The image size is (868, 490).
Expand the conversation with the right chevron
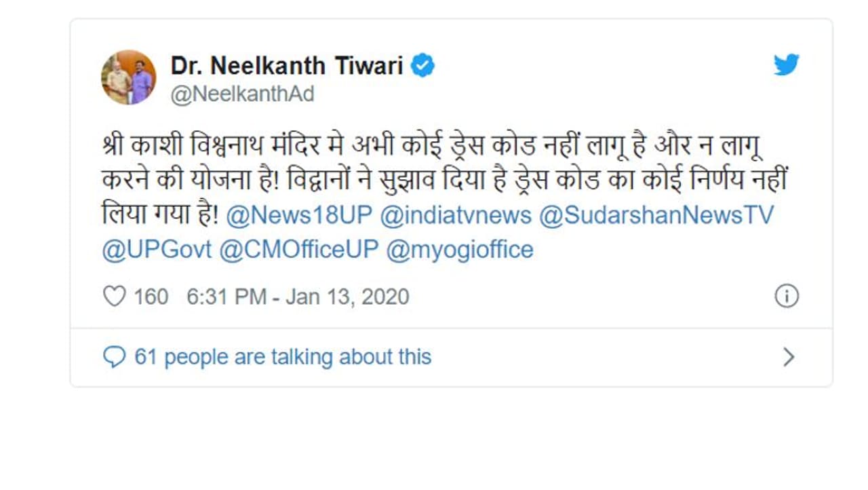788,357
